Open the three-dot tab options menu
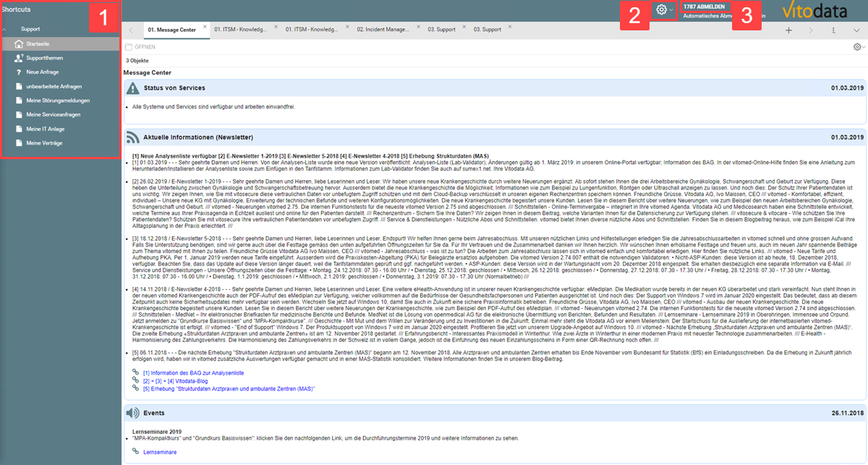This screenshot has height=465, width=868. coord(833,30)
